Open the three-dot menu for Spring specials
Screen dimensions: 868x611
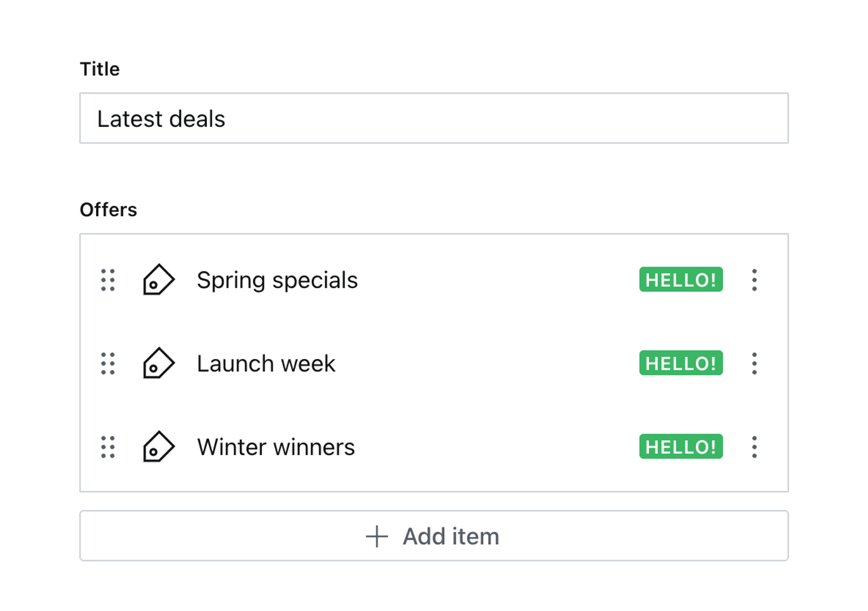(754, 280)
